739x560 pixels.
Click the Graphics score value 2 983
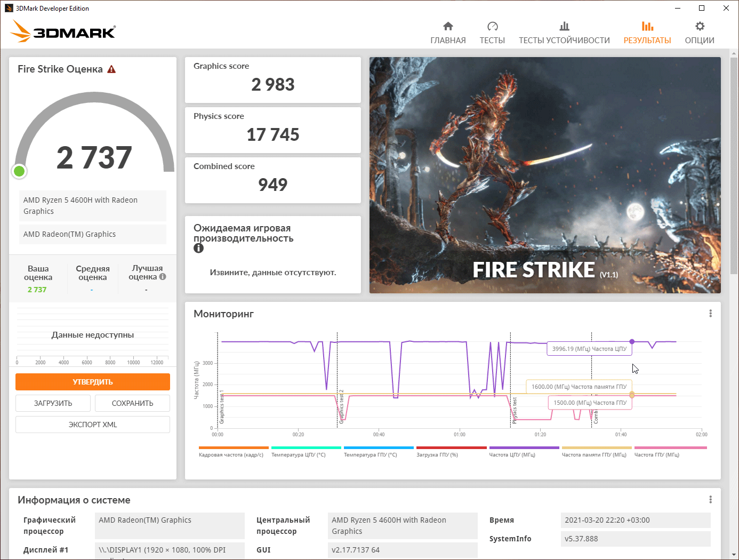coord(273,84)
